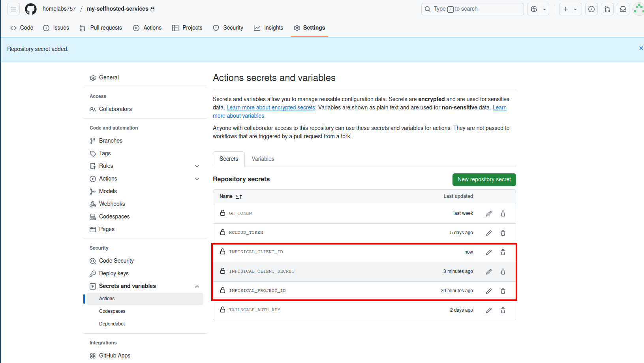Open 'Learn more about encrypted secrets' link

[x=271, y=107]
